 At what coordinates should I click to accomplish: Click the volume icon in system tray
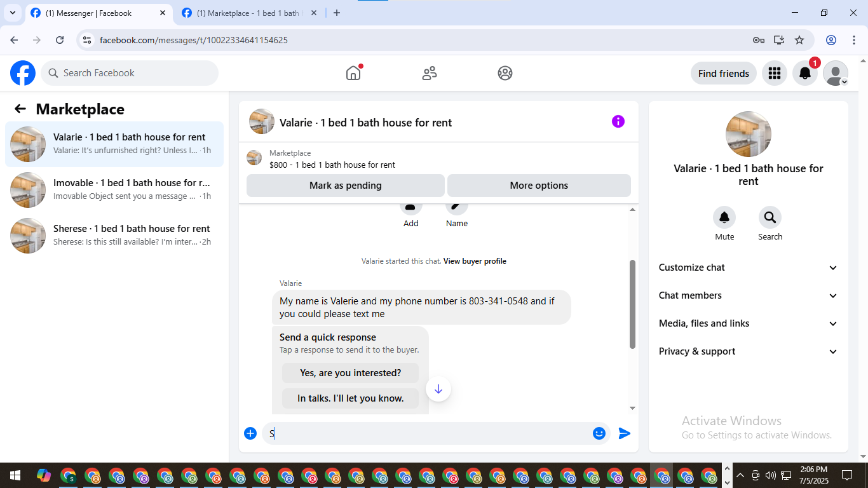click(x=770, y=475)
